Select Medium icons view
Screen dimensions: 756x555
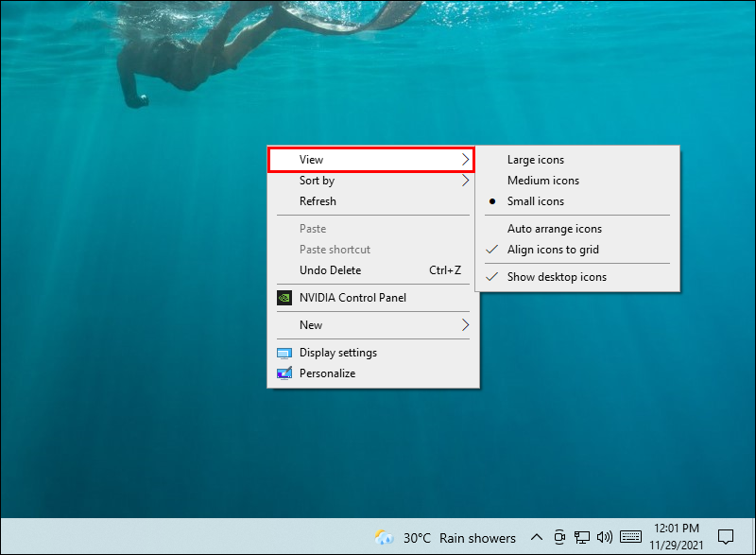(x=577, y=181)
